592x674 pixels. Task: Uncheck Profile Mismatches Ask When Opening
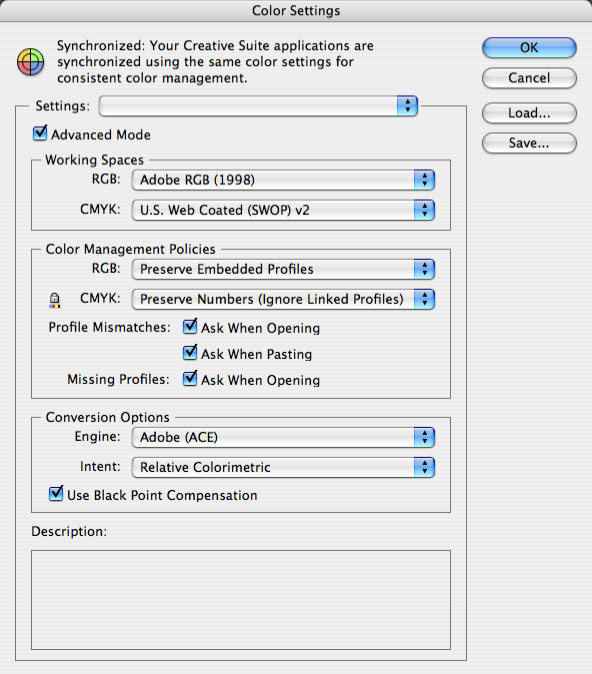tap(190, 327)
